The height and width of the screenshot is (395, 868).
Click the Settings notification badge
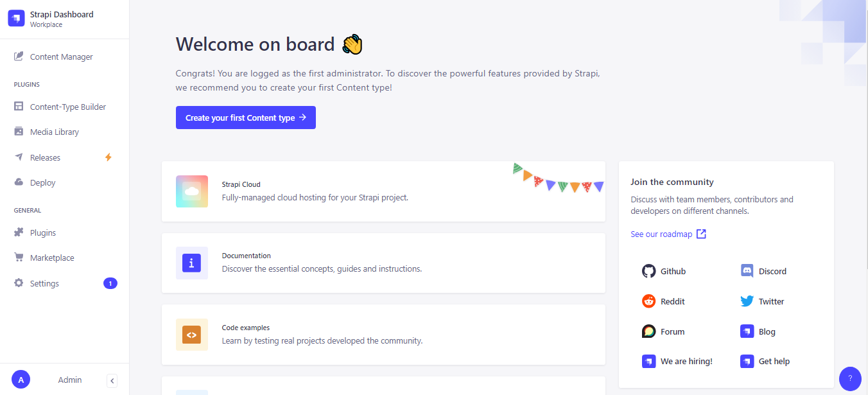click(x=110, y=283)
